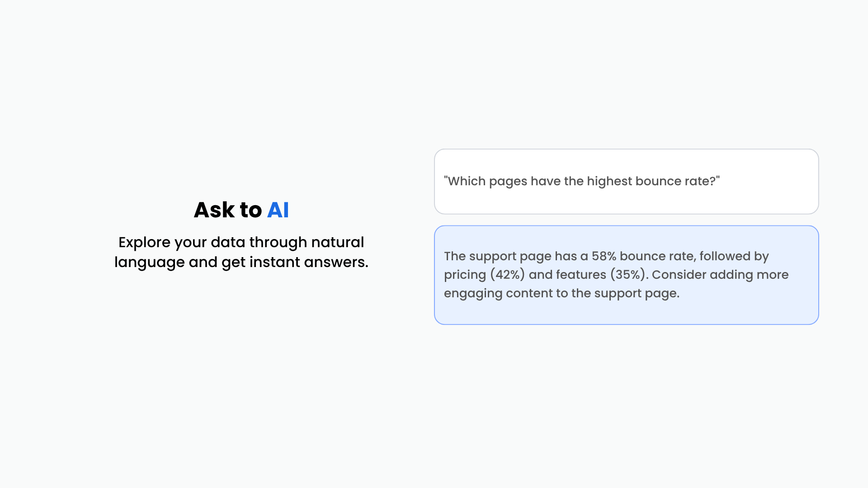Select the blue "AI" word in heading
Viewport: 868px width, 488px height.
[278, 210]
